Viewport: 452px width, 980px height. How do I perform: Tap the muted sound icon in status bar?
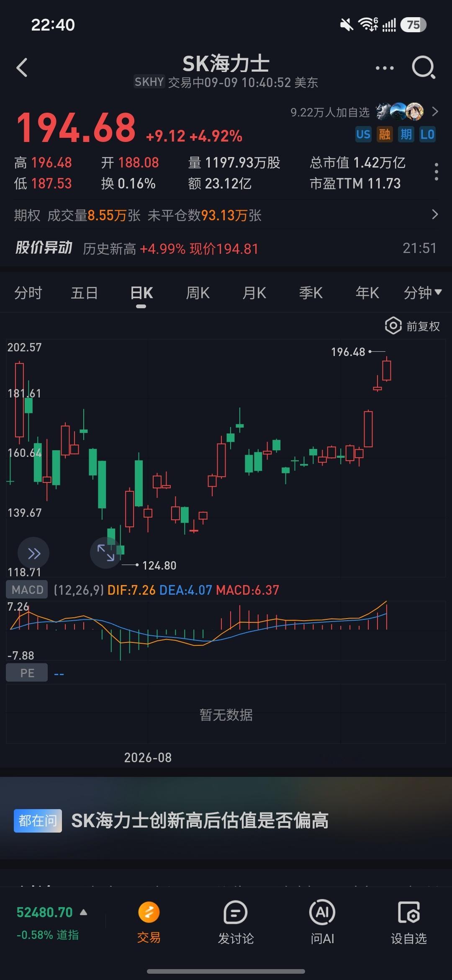347,25
